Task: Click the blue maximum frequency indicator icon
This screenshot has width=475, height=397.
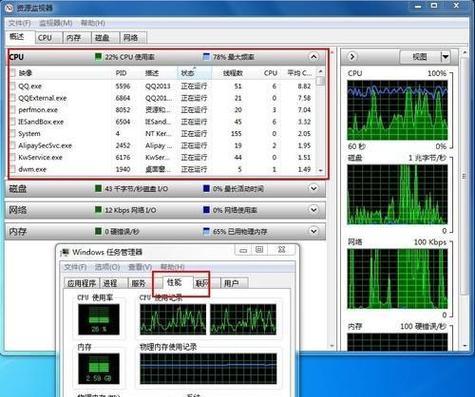Action: click(x=206, y=57)
